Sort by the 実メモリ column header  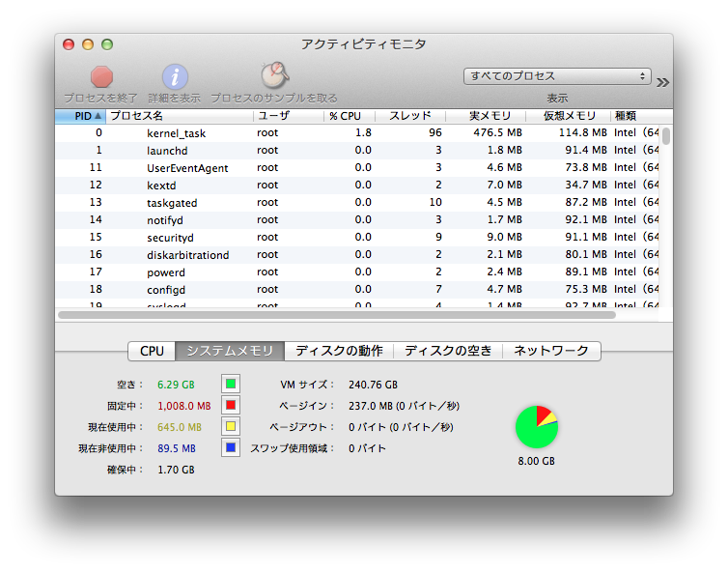coord(489,116)
